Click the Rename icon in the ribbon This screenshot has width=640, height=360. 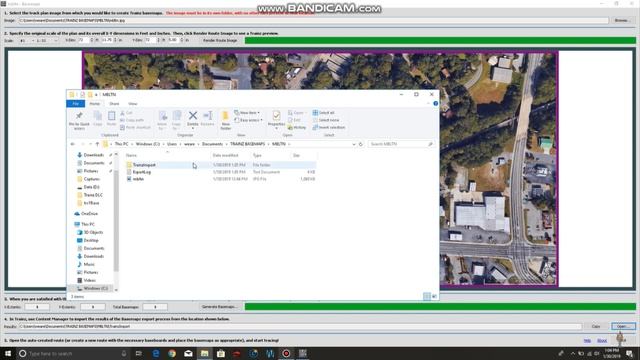pos(207,118)
